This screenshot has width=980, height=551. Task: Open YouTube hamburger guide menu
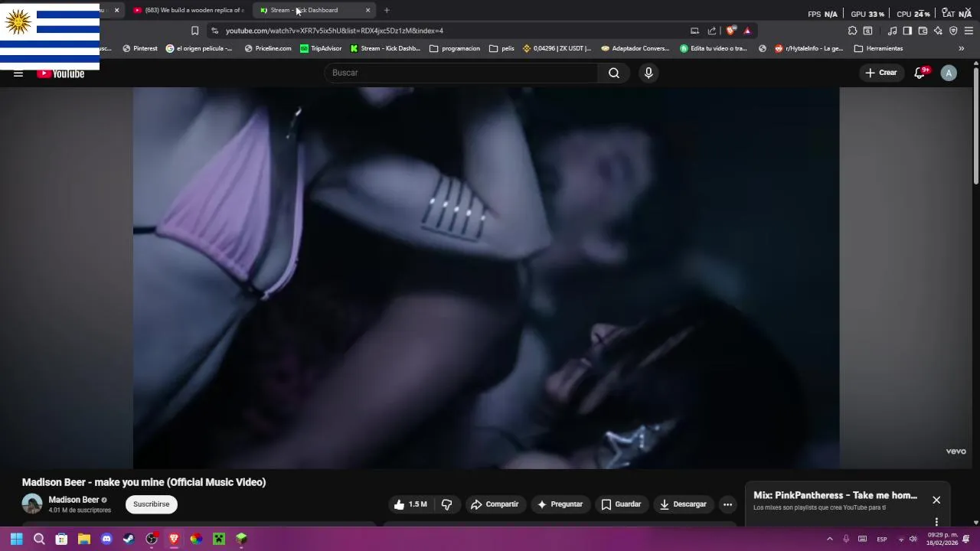(x=18, y=73)
